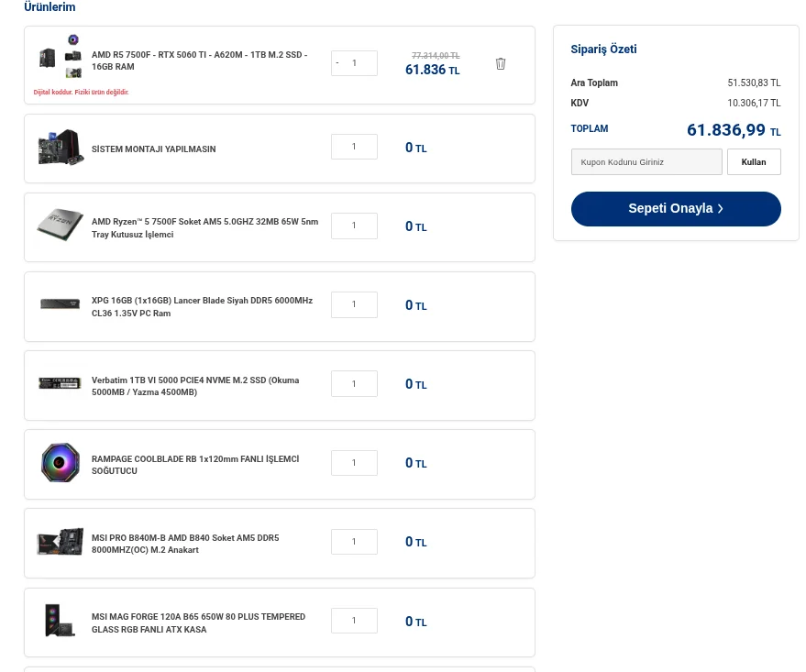
Task: Click the XPG Lancer Blade RAM image
Action: [x=61, y=304]
